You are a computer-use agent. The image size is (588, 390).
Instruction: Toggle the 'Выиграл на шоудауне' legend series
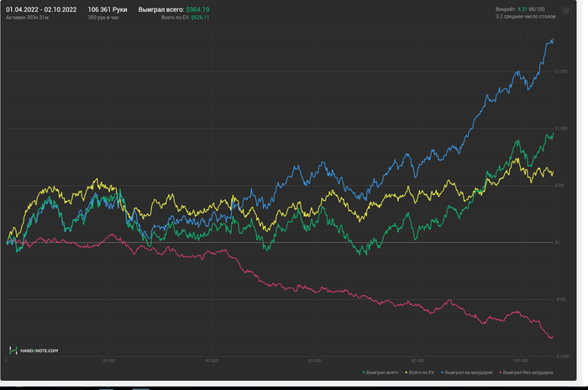tap(466, 372)
